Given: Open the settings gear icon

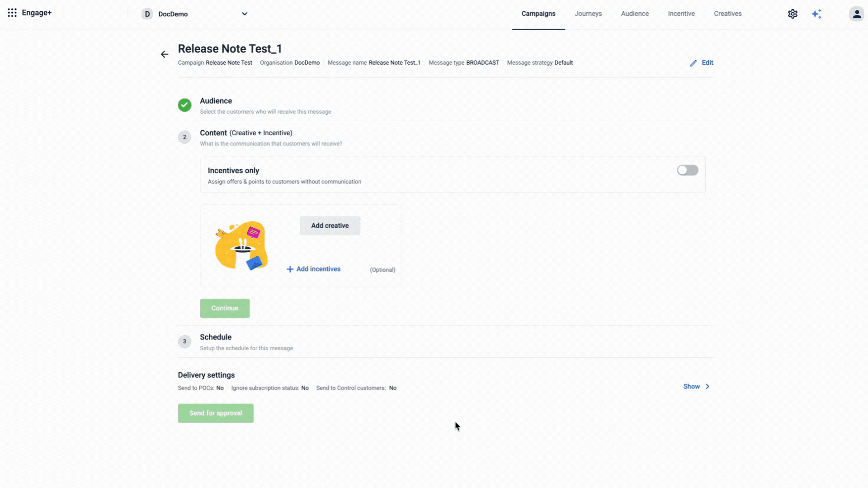Looking at the screenshot, I should [x=793, y=14].
